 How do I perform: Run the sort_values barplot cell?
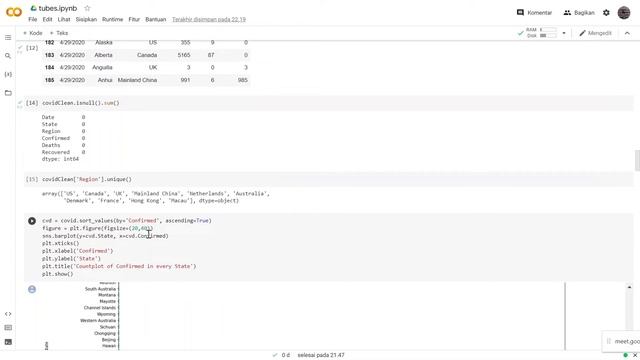pyautogui.click(x=32, y=221)
